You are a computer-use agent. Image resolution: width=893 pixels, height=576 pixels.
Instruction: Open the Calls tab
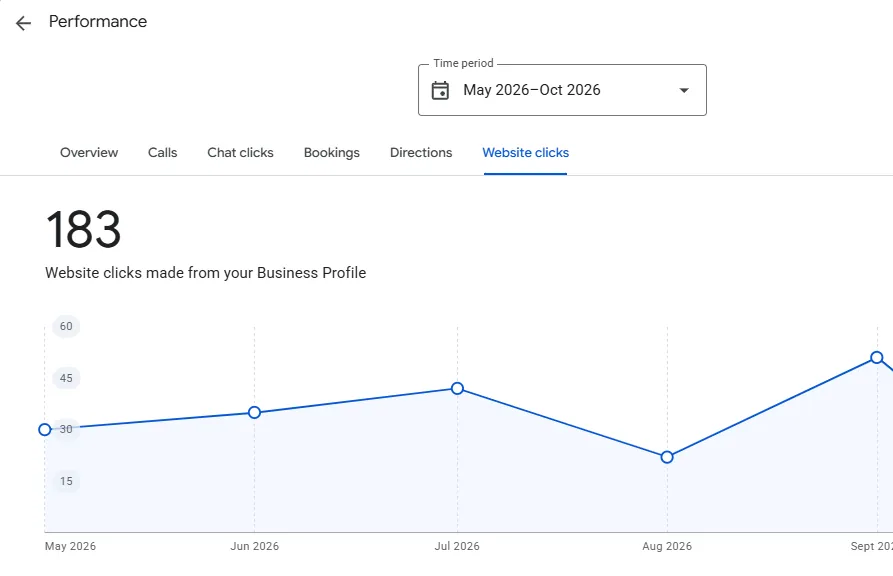click(x=162, y=153)
